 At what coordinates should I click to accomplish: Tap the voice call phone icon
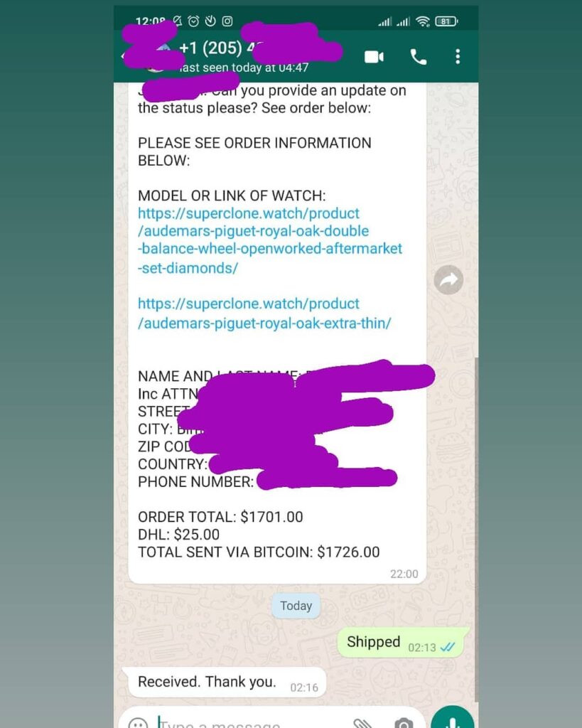[418, 57]
